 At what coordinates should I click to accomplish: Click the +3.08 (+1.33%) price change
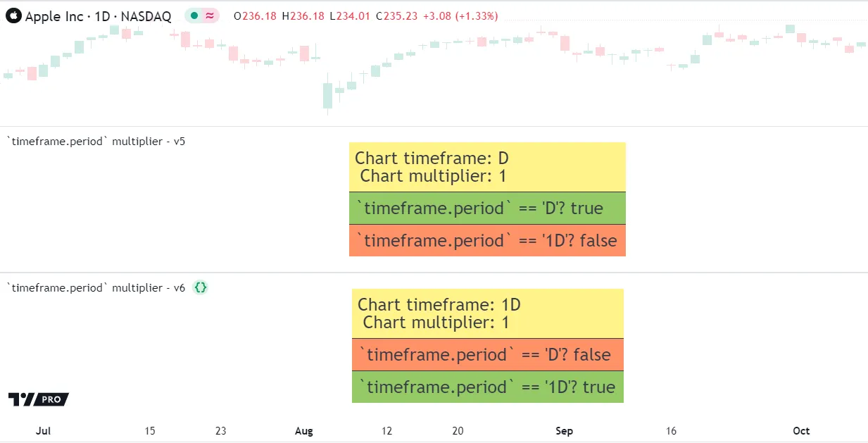click(x=463, y=16)
